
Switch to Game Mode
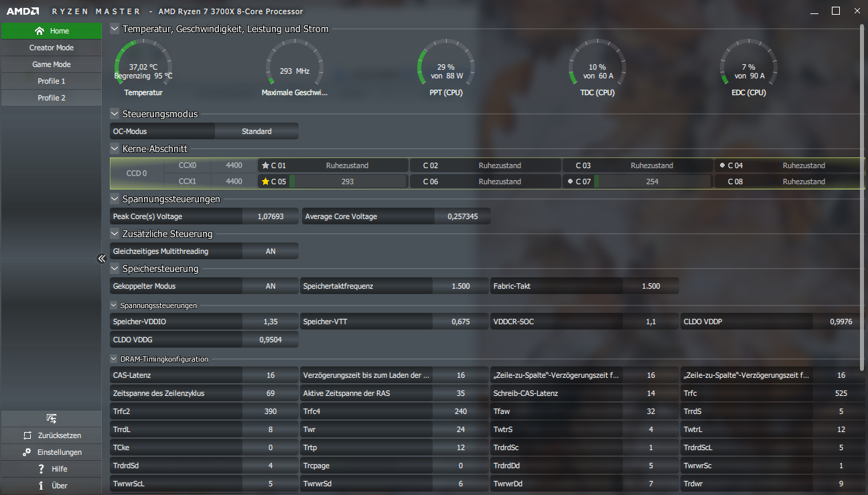click(x=51, y=64)
